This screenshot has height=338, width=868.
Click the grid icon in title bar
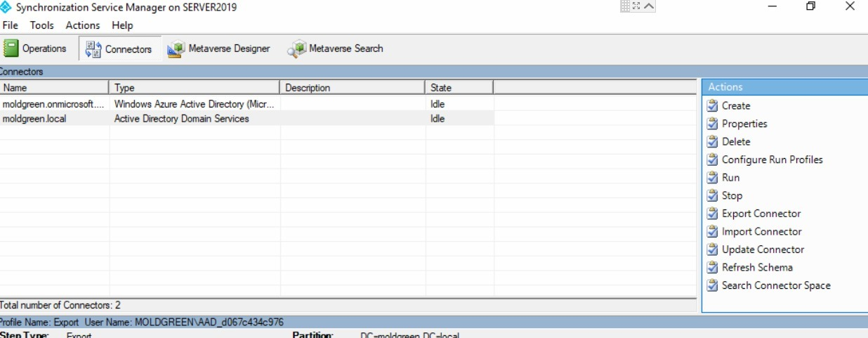click(626, 6)
